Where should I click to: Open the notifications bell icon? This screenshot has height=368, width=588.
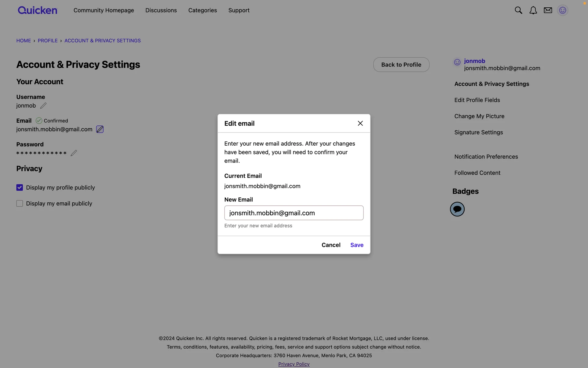pos(533,10)
